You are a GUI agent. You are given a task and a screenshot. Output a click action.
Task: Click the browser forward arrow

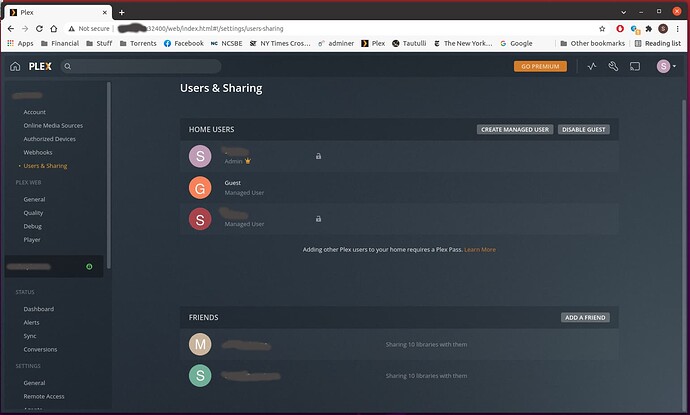(25, 29)
